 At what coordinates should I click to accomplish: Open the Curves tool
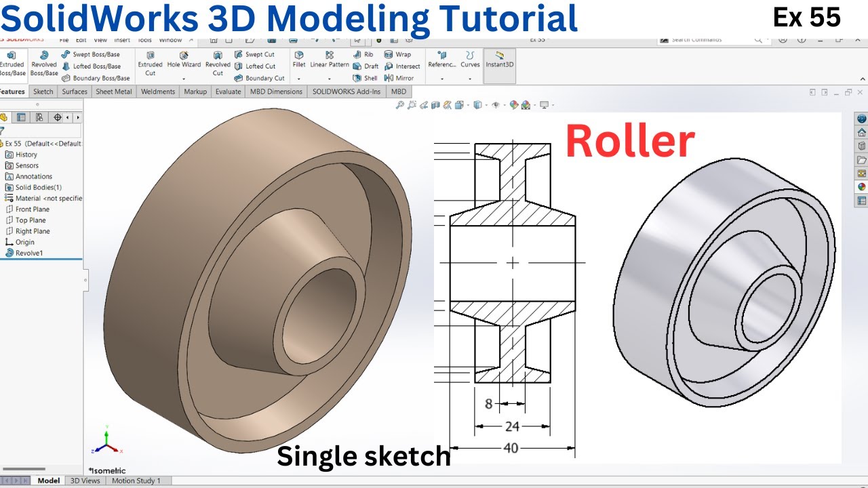tap(470, 60)
